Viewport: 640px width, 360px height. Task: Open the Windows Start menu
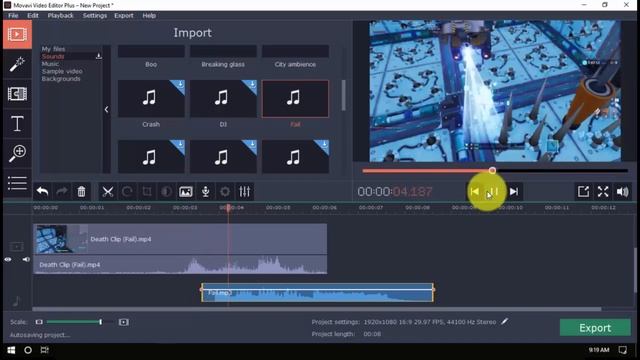11,350
